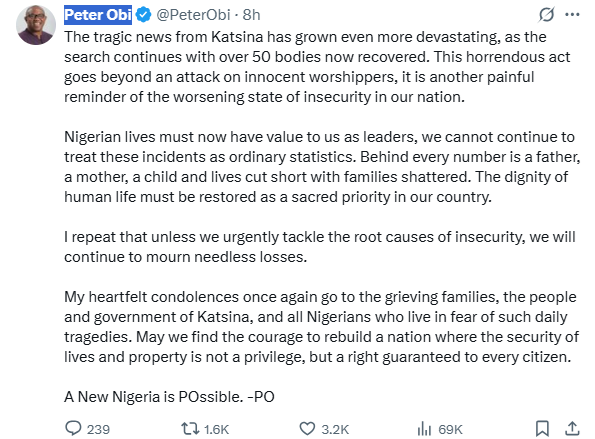Click the 1.6K reposts count
This screenshot has width=595, height=439.
(x=216, y=430)
